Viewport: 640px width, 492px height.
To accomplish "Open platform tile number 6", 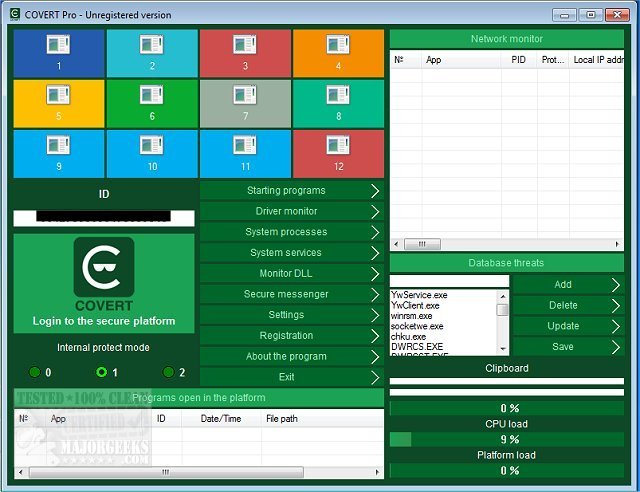I will click(x=152, y=104).
